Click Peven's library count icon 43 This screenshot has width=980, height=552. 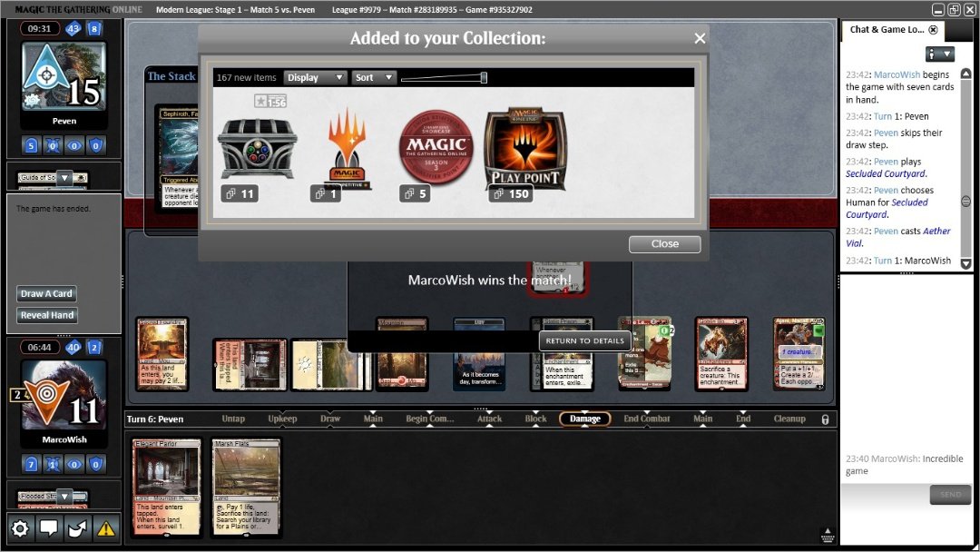73,28
